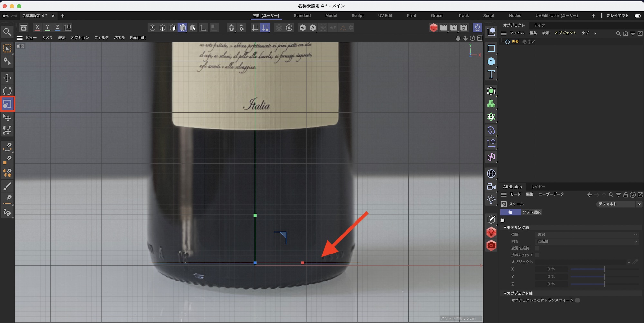The height and width of the screenshot is (323, 644).
Task: Click the Light object icon
Action: click(x=491, y=199)
